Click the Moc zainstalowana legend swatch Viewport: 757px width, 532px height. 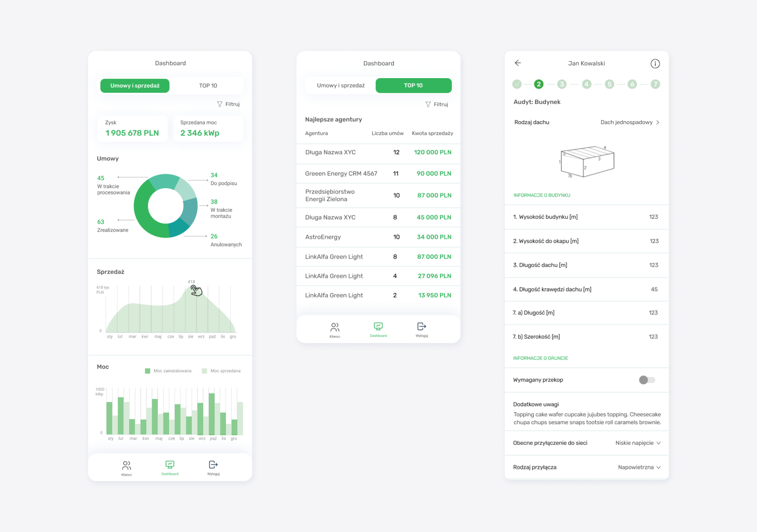point(147,371)
